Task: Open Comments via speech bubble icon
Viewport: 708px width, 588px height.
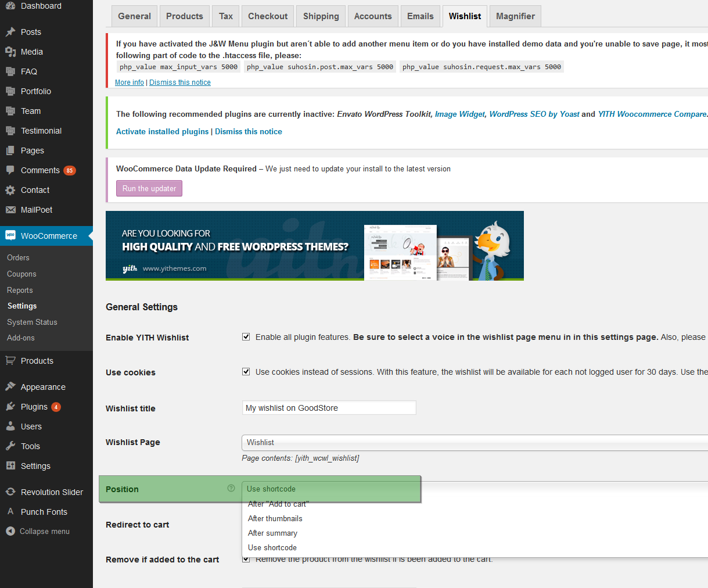Action: pyautogui.click(x=10, y=170)
